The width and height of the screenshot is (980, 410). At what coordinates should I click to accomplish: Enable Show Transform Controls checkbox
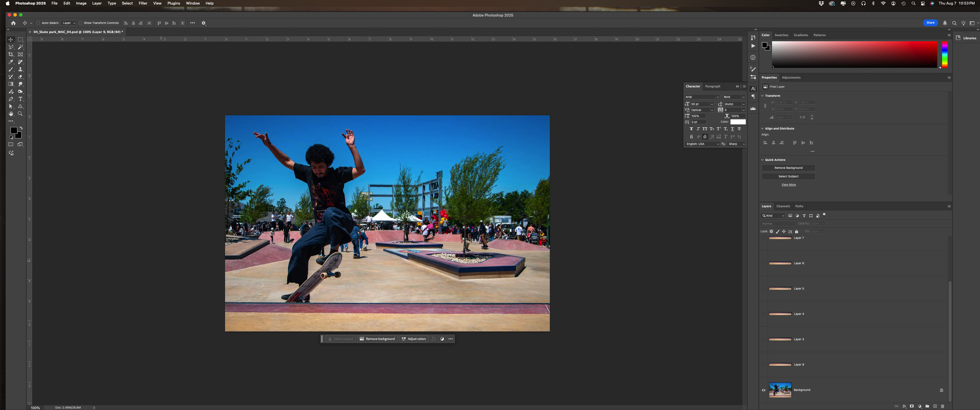[x=80, y=23]
